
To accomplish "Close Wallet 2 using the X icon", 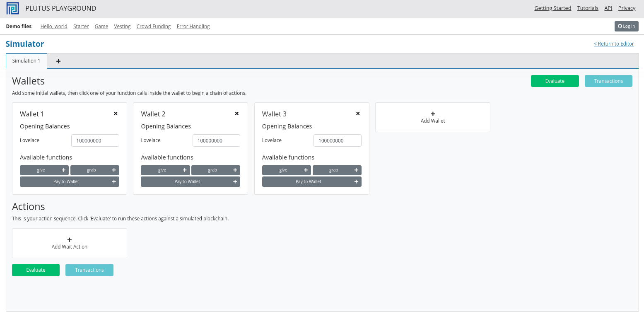I will pos(237,114).
